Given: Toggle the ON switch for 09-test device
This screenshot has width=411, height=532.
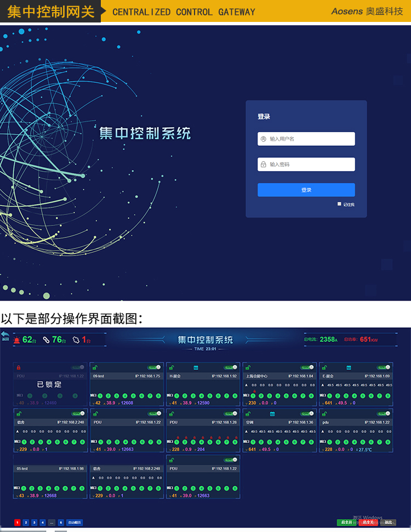Looking at the screenshot, I should pos(155,367).
